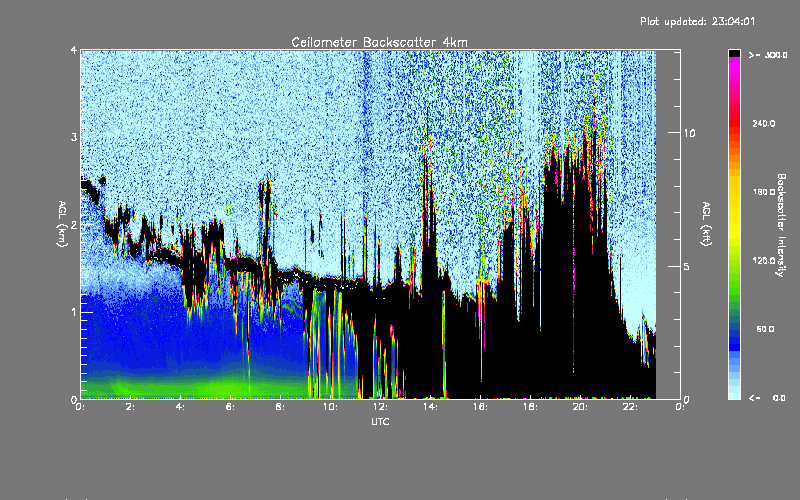The height and width of the screenshot is (500, 800).
Task: Click the "14:" hour tick on UTC axis
Action: pyautogui.click(x=430, y=407)
